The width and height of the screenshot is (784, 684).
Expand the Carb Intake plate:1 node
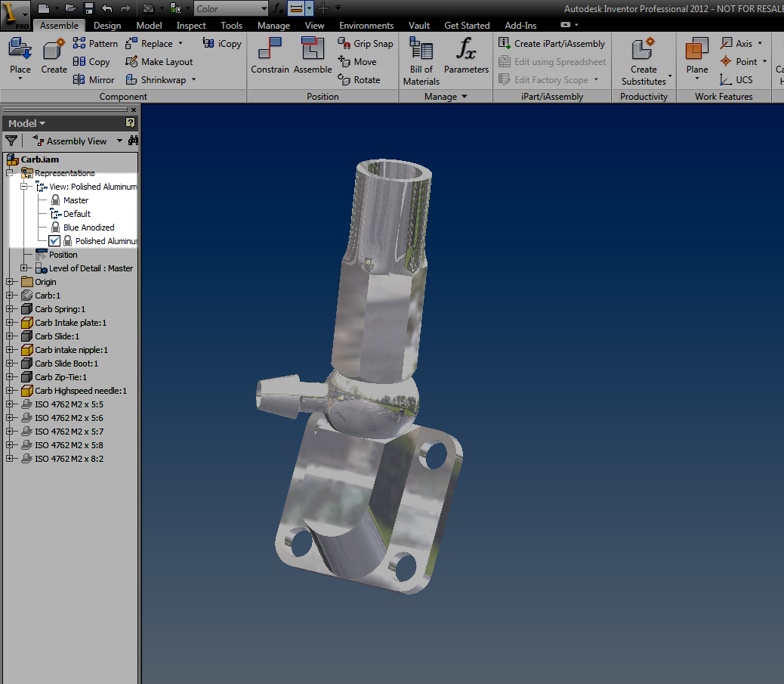click(9, 323)
